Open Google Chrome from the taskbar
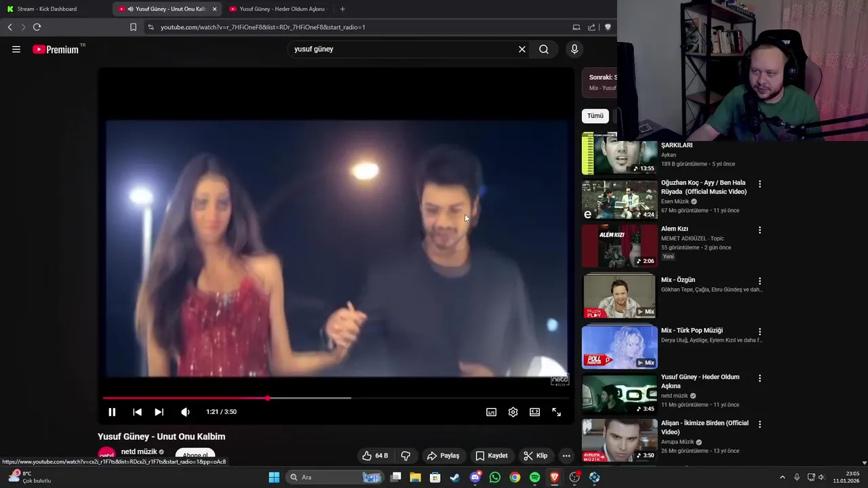868x488 pixels. tap(515, 477)
